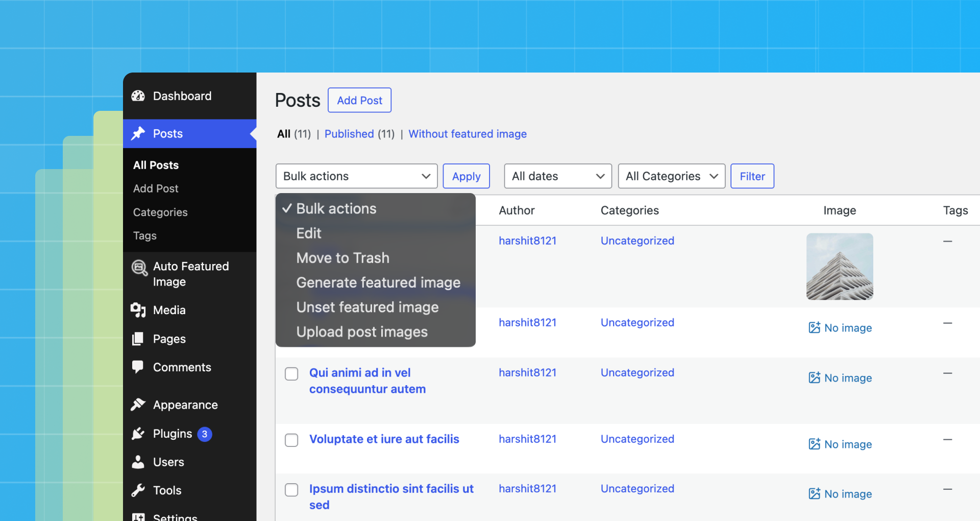Open the Dashboard from the sidebar icon
The image size is (980, 521).
click(138, 96)
